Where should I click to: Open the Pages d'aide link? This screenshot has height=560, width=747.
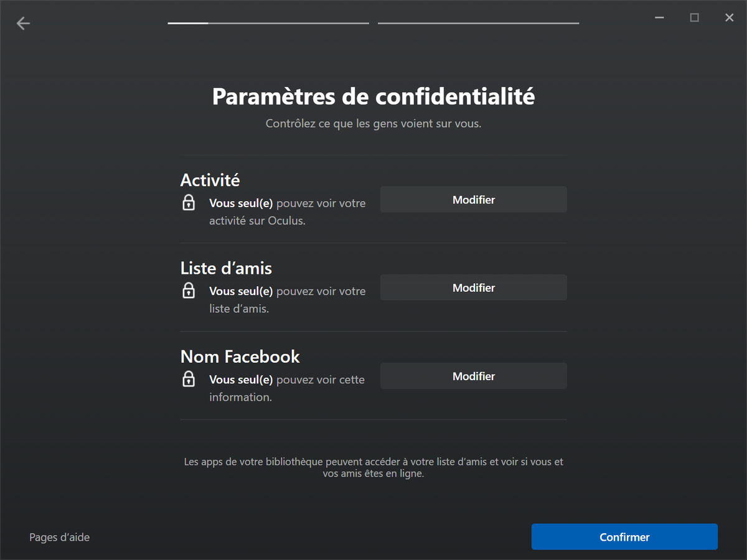pos(60,537)
